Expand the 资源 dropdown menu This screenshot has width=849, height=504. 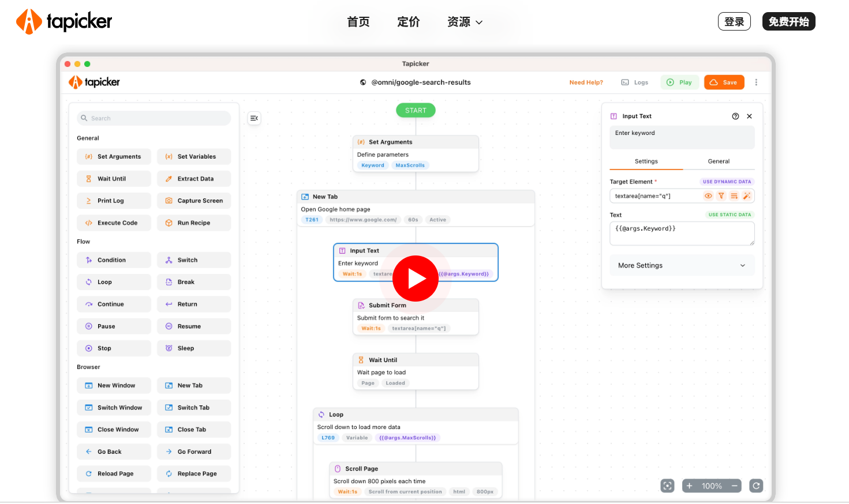click(465, 22)
